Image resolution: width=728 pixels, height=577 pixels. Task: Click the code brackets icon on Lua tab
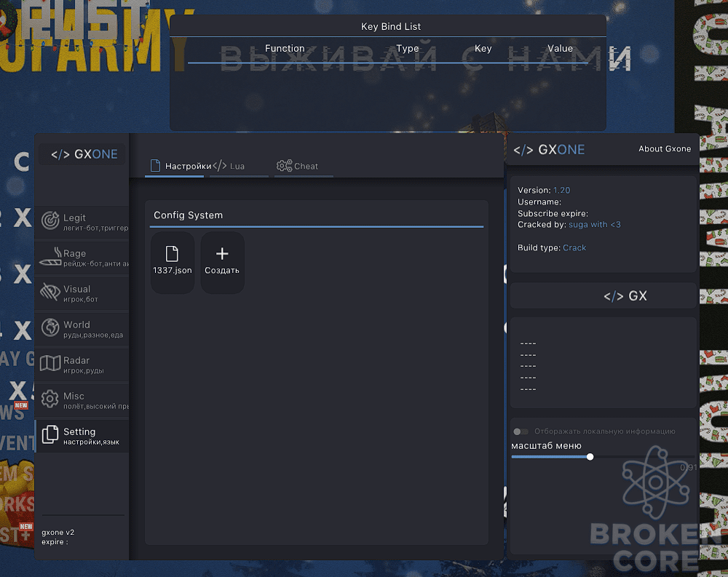click(220, 166)
